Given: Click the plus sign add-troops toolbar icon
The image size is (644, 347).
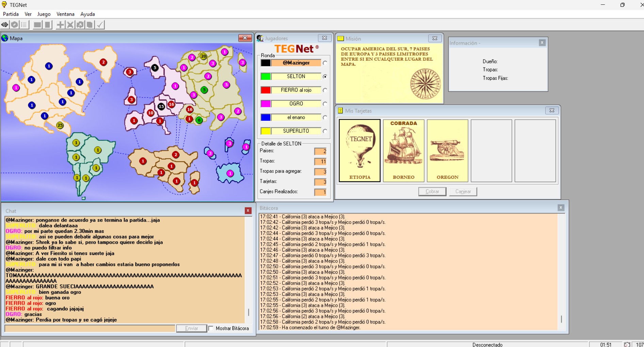Looking at the screenshot, I should (x=60, y=25).
